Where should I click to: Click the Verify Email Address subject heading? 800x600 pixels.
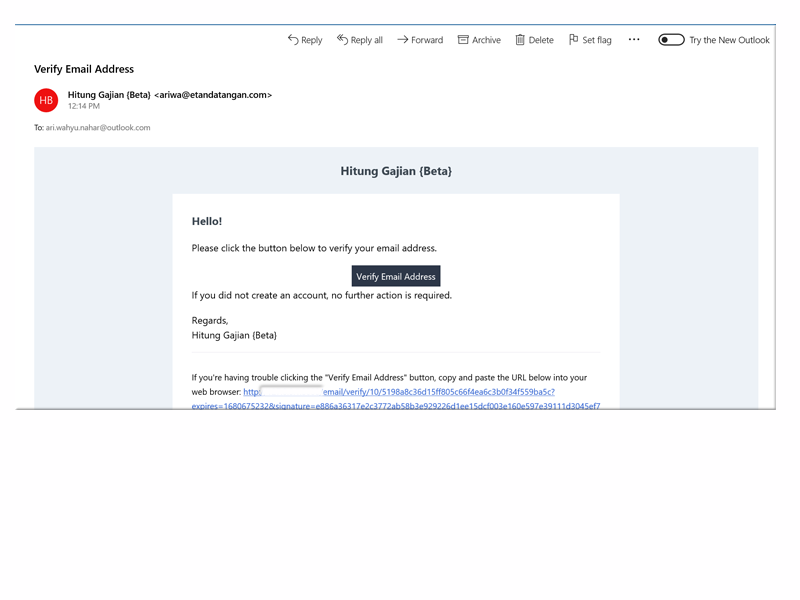(x=84, y=69)
